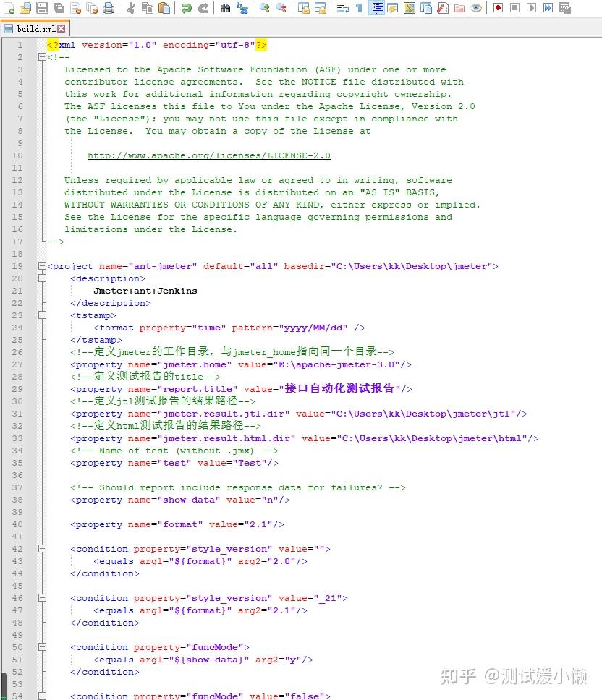This screenshot has width=602, height=700.
Task: Close the current document via toolbar
Action: [75, 7]
